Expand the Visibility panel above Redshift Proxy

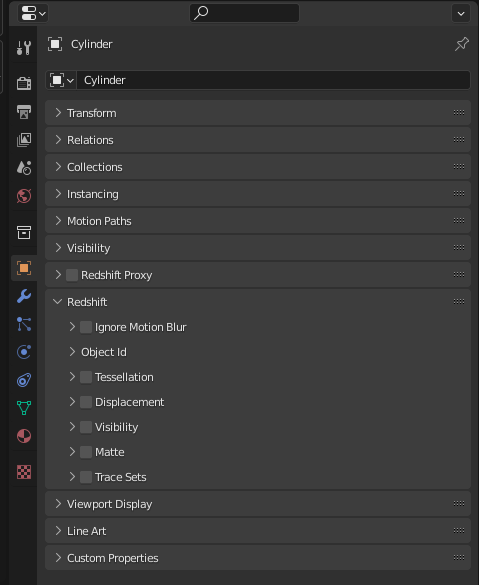(x=258, y=248)
